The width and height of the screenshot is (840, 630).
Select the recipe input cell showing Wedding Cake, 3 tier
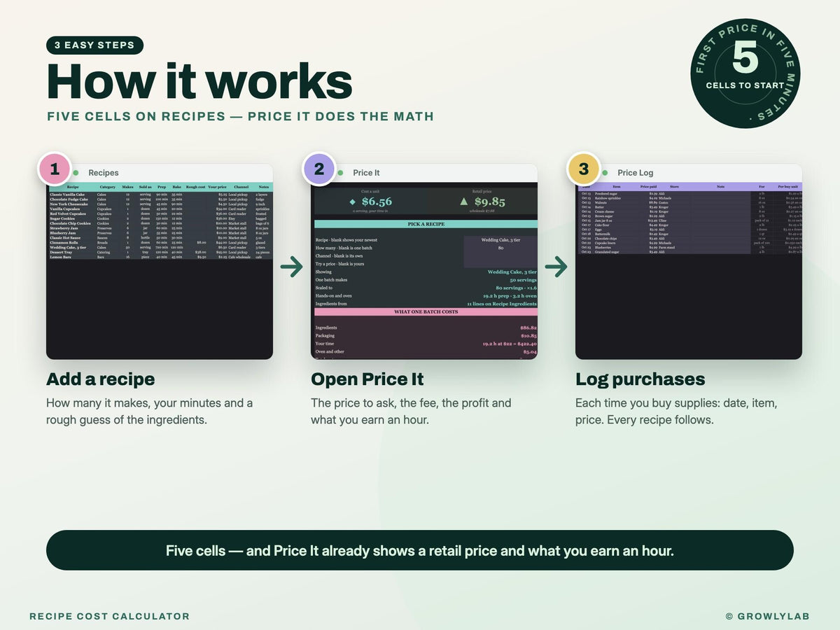[x=501, y=239]
